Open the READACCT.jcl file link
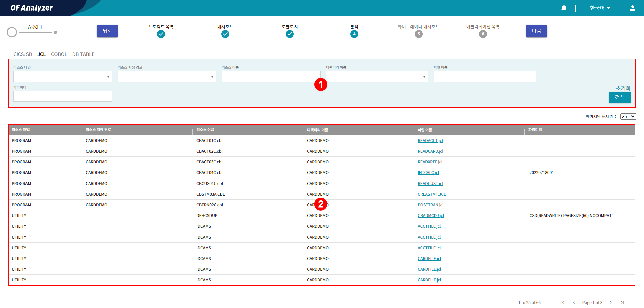 coord(430,141)
